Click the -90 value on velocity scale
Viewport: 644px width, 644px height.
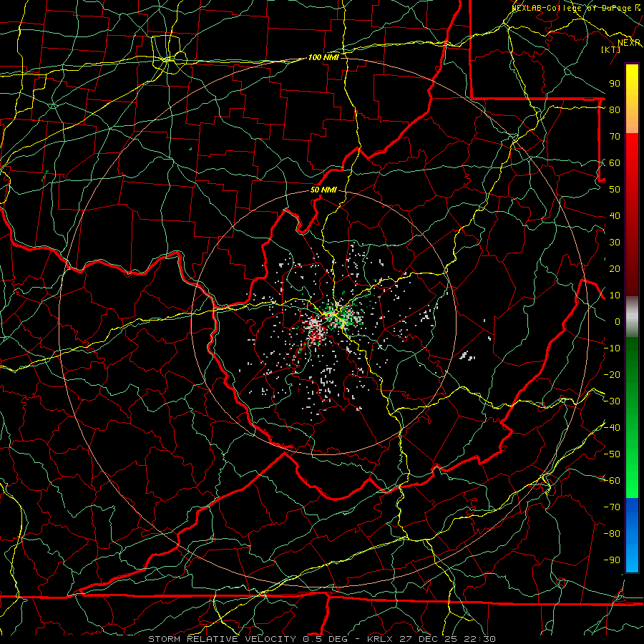612,560
